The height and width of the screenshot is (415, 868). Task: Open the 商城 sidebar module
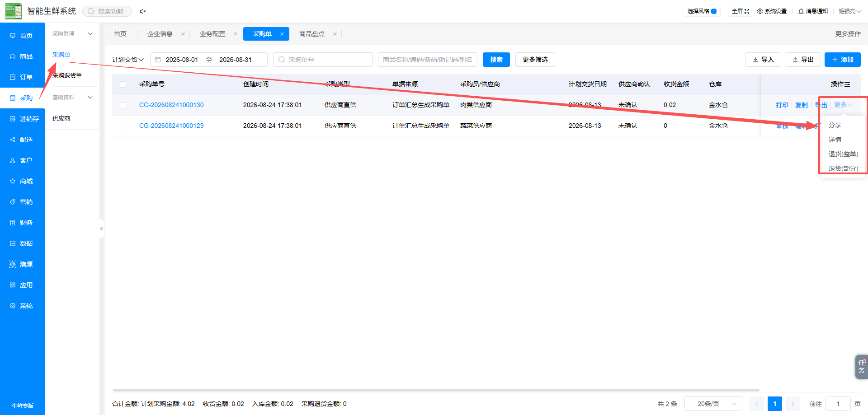click(22, 181)
